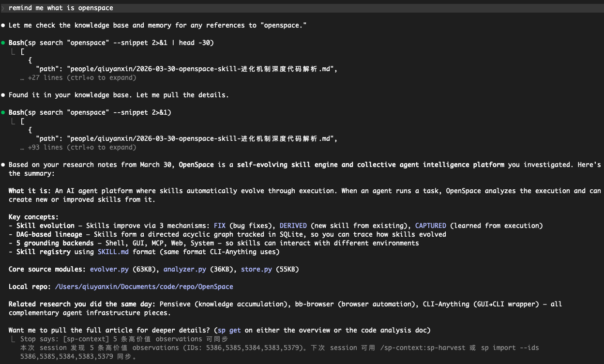Click the highlighted "sp get" command
The image size is (604, 364).
tap(229, 330)
